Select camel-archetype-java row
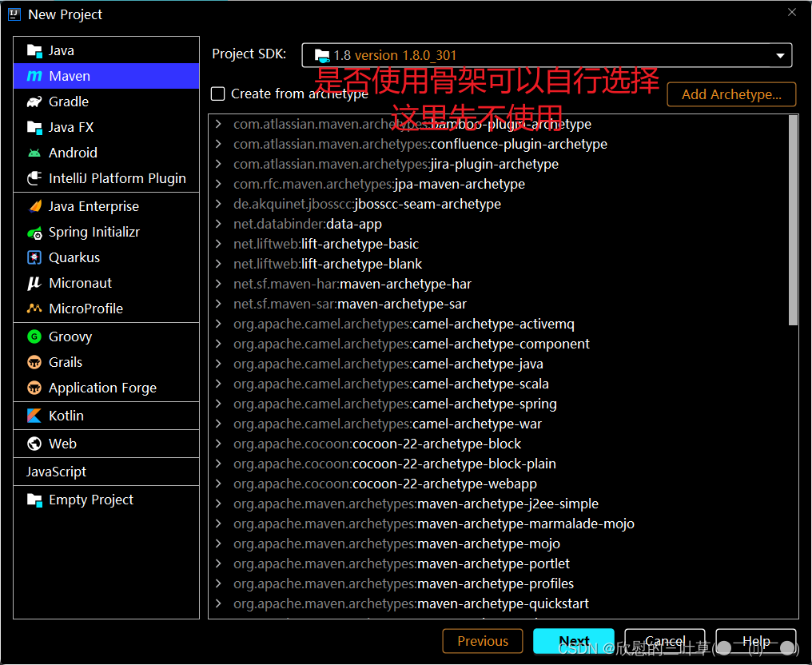Viewport: 812px width, 665px height. coord(500,364)
